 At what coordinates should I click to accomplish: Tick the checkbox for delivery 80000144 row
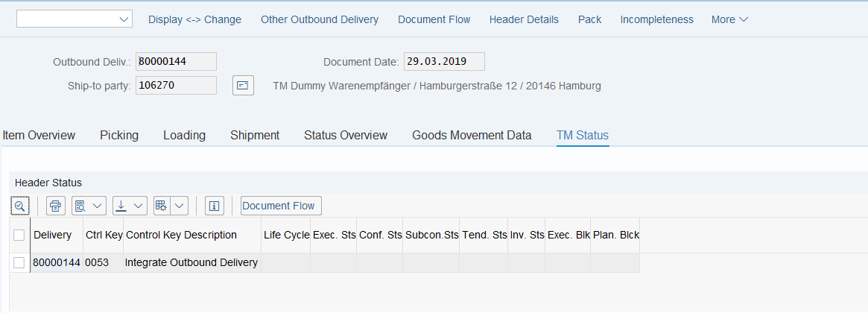pyautogui.click(x=19, y=262)
